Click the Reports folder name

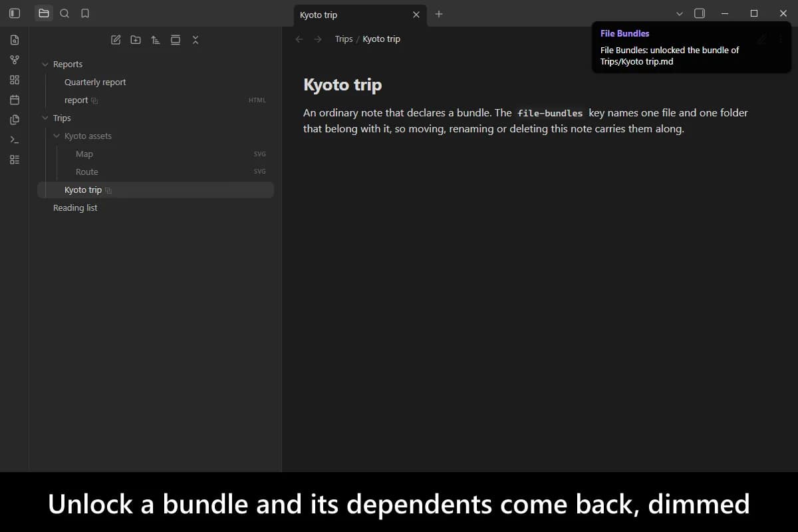point(68,65)
